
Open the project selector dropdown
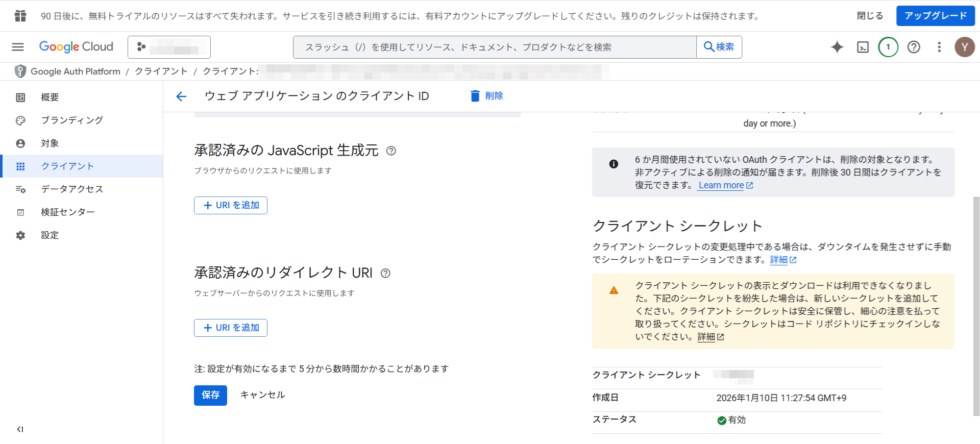coord(169,47)
